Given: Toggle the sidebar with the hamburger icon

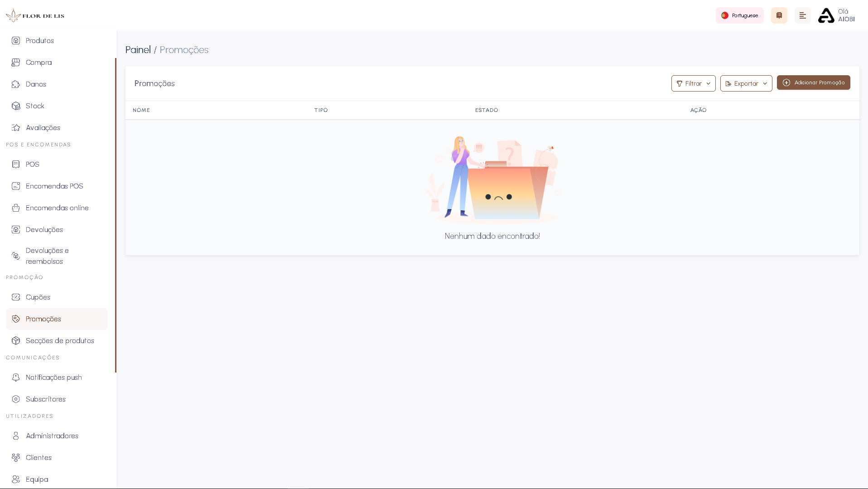Looking at the screenshot, I should [802, 15].
